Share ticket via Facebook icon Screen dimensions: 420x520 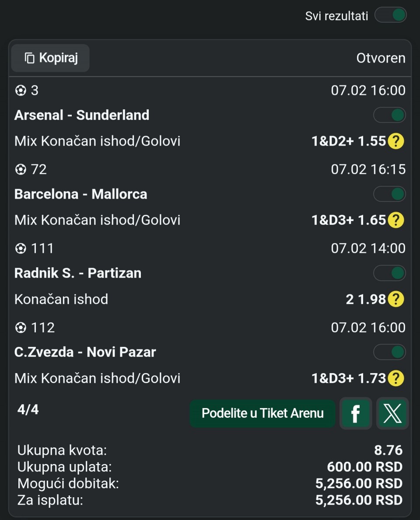coord(356,413)
